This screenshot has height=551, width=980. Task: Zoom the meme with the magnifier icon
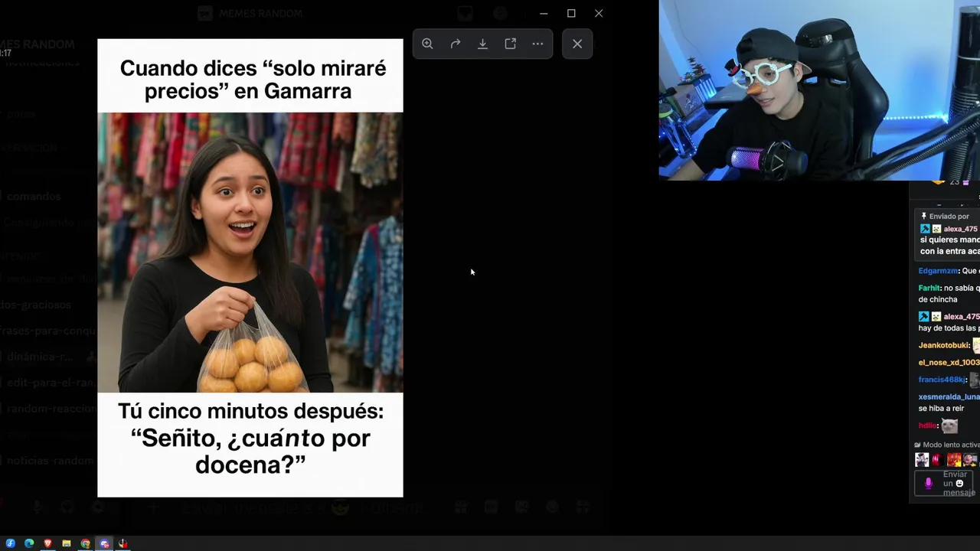point(427,44)
